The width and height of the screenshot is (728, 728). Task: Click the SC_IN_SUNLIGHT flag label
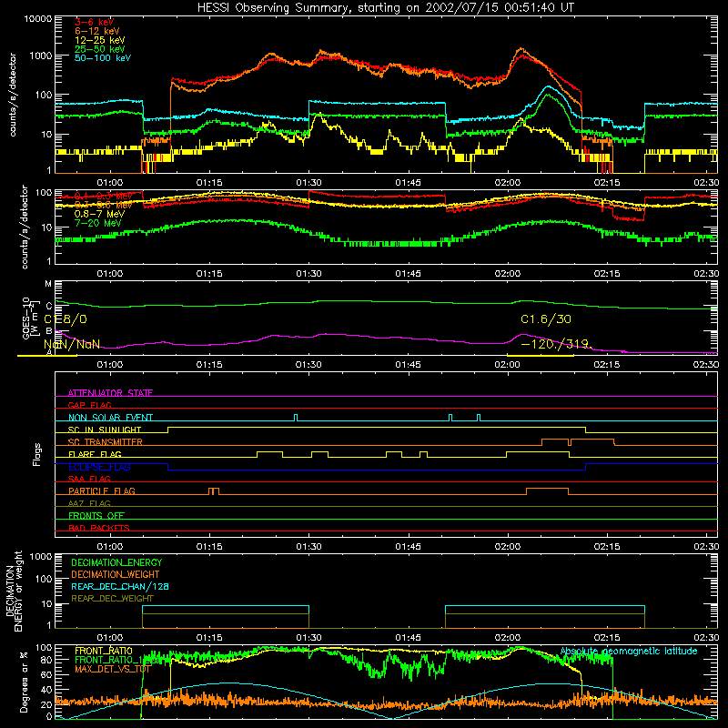tap(105, 430)
